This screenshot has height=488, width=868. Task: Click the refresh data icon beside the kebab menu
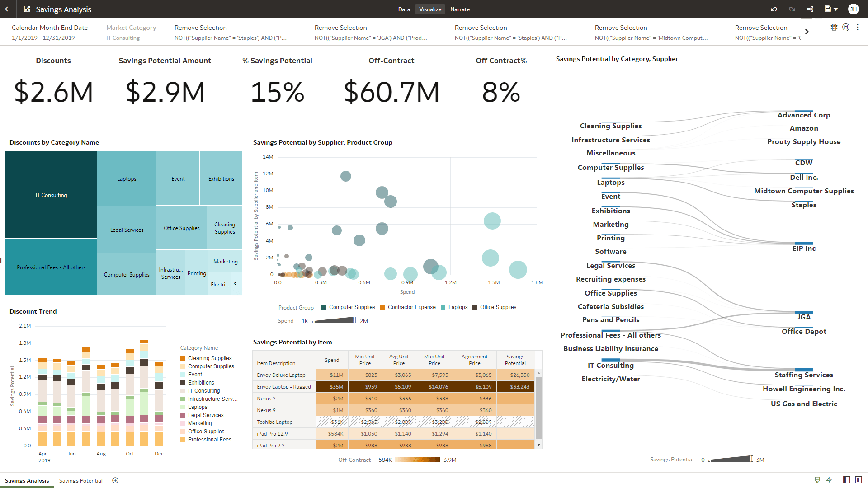pyautogui.click(x=845, y=27)
